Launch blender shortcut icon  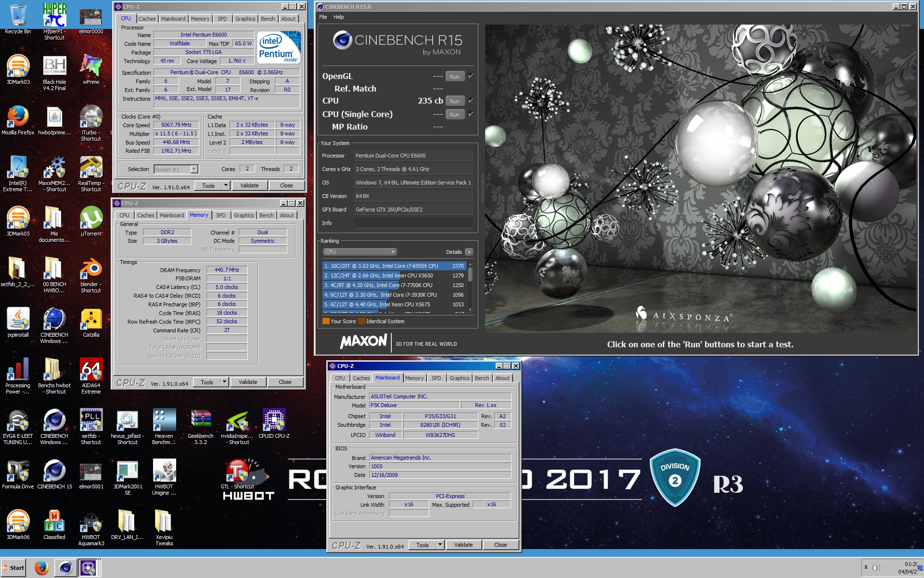pos(91,275)
